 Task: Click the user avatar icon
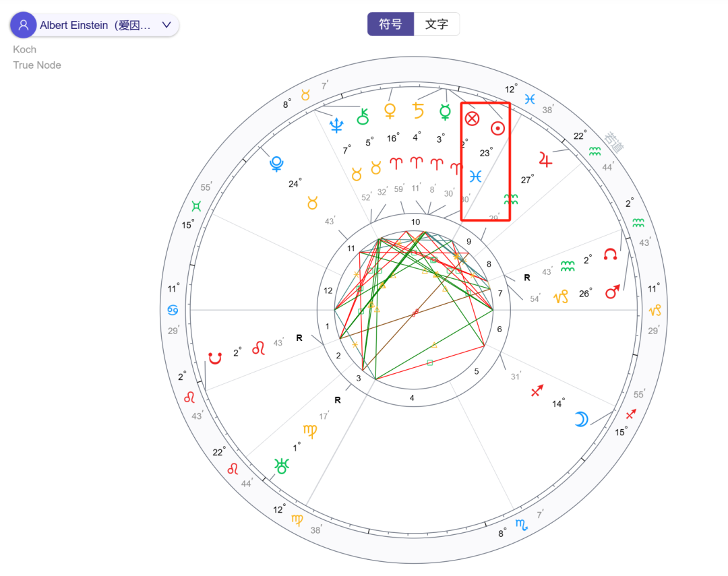tap(24, 25)
